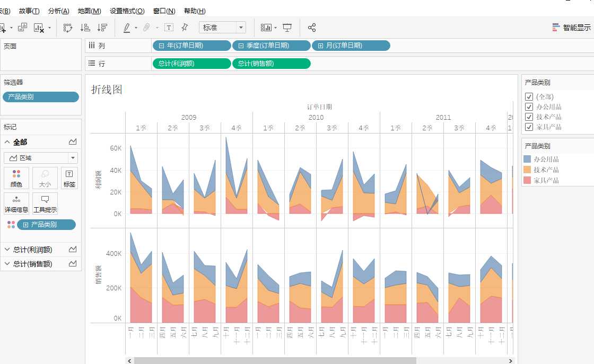Click the share workbook icon
Screen dimensions: 594x364
pyautogui.click(x=312, y=28)
